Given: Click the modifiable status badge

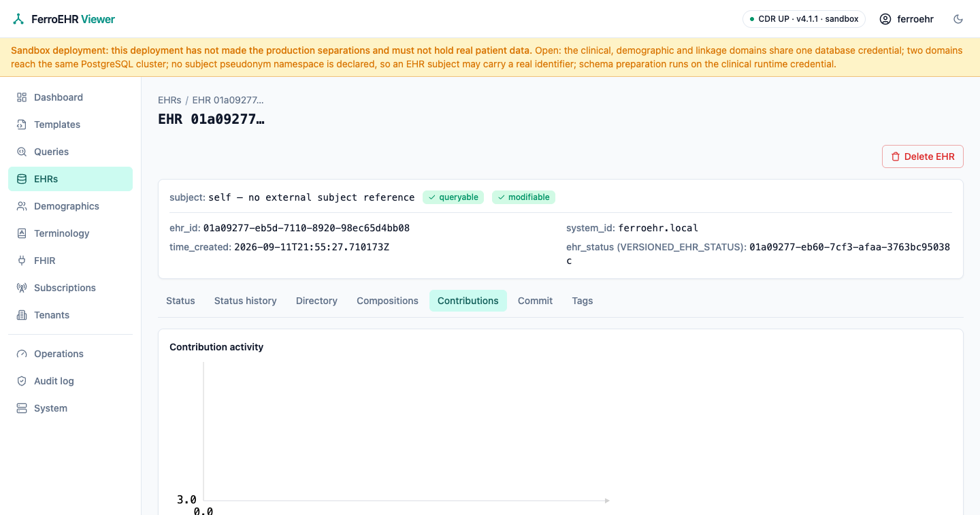Looking at the screenshot, I should 523,197.
